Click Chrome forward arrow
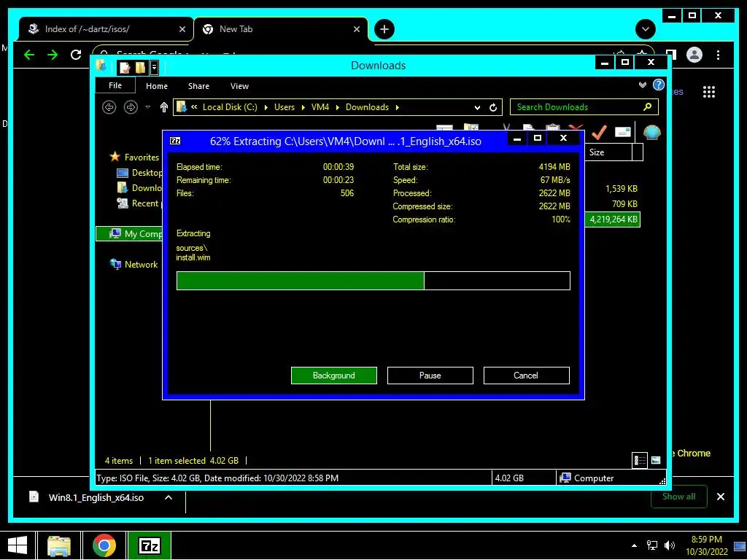 tap(53, 55)
